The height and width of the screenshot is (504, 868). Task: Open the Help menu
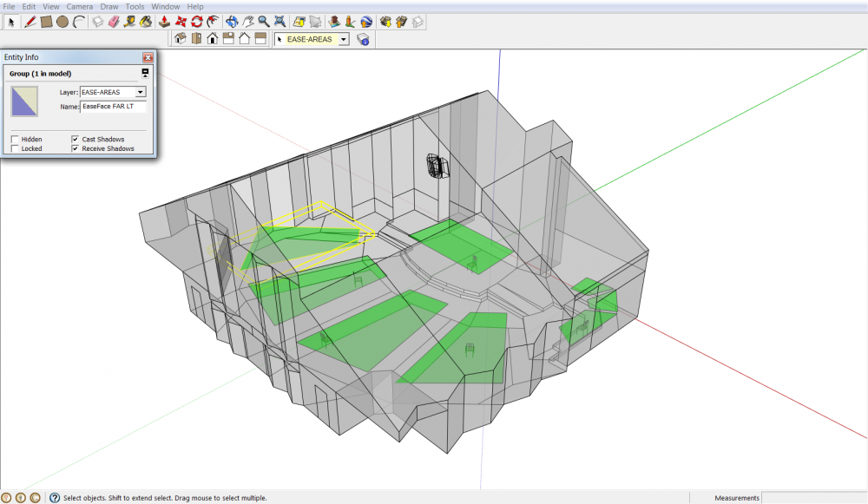coord(194,7)
